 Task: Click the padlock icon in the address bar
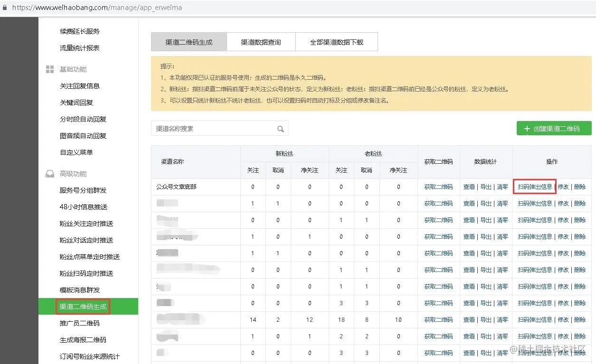tap(5, 7)
